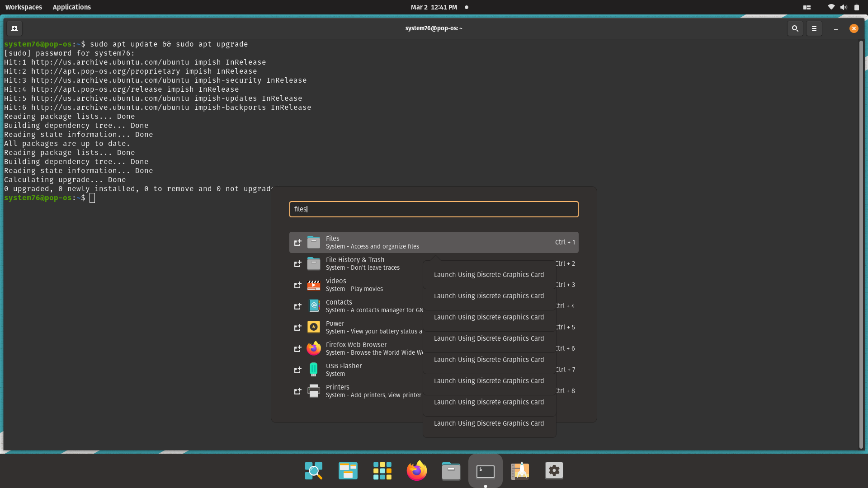Open Settings from the dock
Image resolution: width=868 pixels, height=488 pixels.
tap(554, 470)
